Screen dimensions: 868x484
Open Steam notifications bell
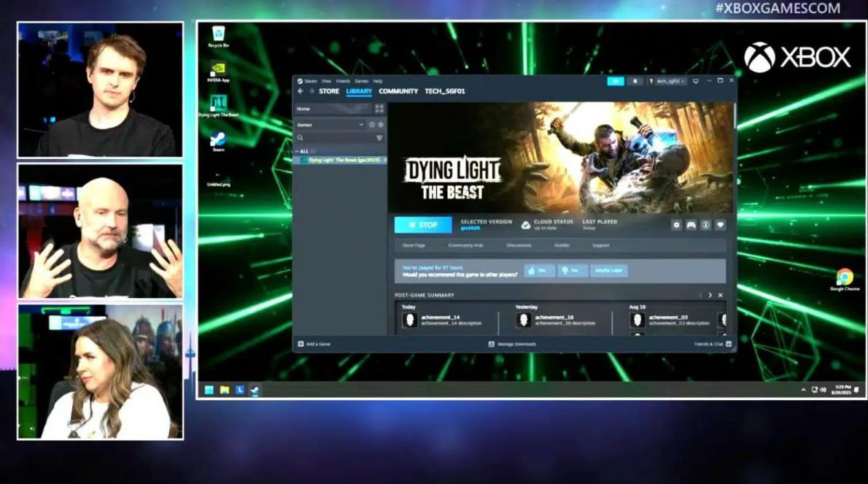[635, 81]
